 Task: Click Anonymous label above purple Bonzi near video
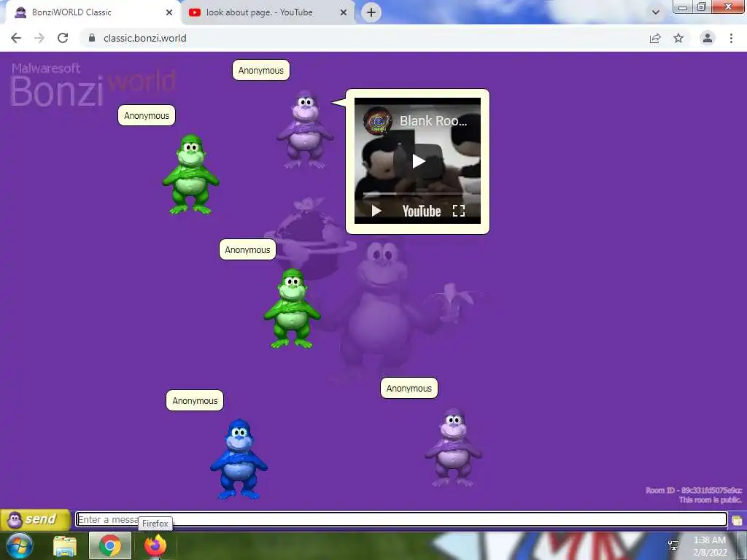point(261,71)
